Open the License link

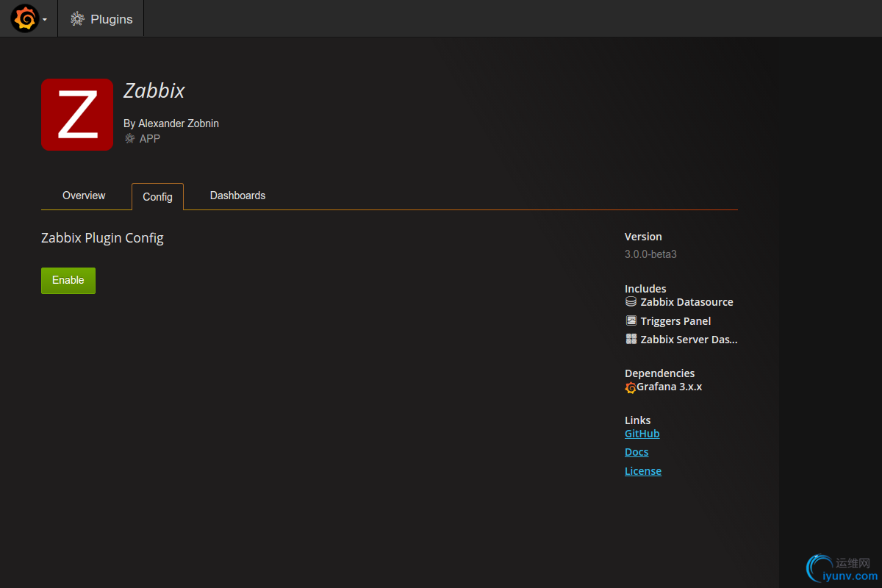click(643, 471)
